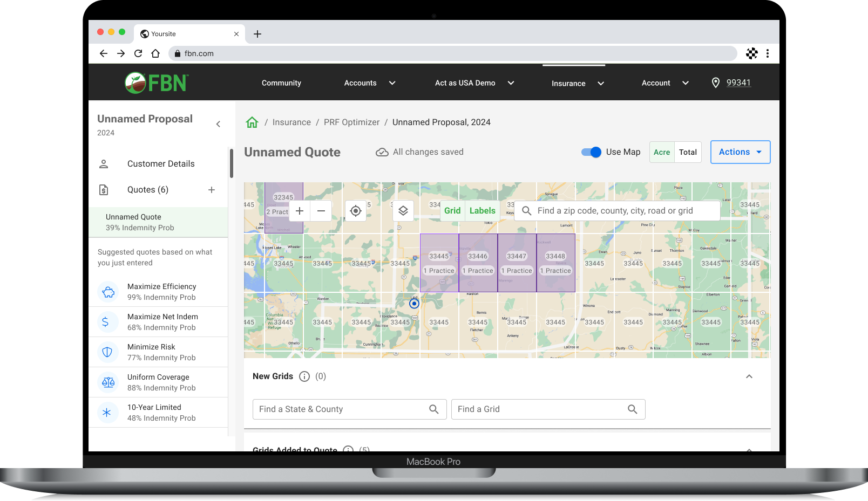868x501 pixels.
Task: Collapse the Unnamed Proposal sidebar
Action: tap(218, 124)
